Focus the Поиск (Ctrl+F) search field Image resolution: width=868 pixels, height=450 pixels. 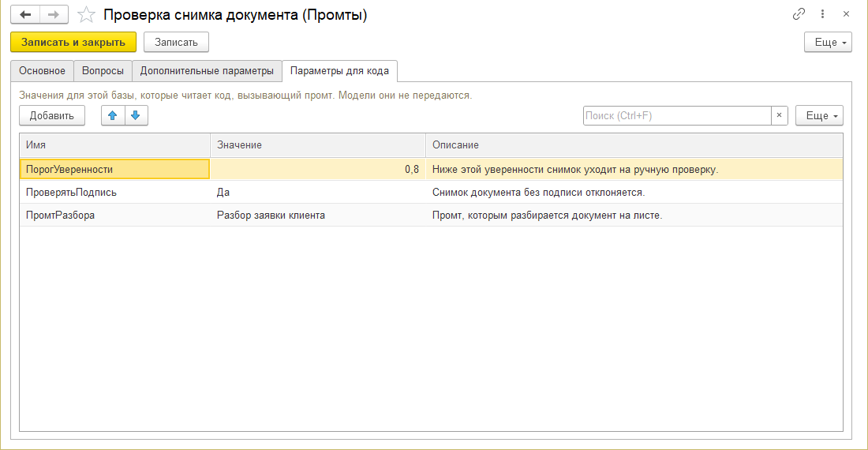coord(677,116)
